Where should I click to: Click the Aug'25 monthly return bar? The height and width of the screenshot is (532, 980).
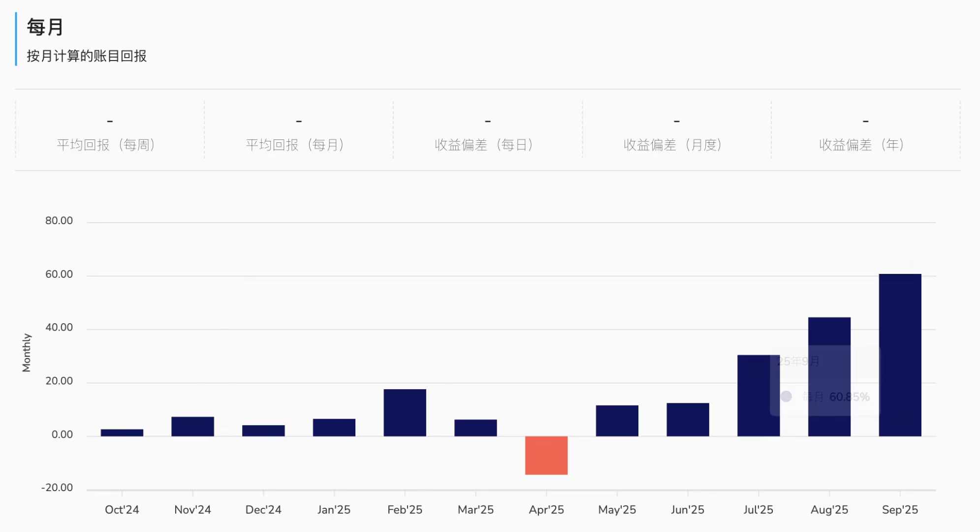point(829,331)
